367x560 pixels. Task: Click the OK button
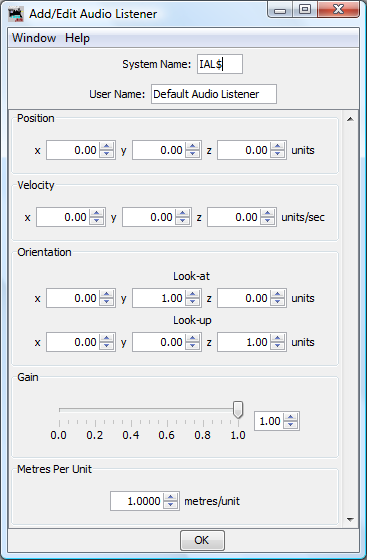point(202,540)
